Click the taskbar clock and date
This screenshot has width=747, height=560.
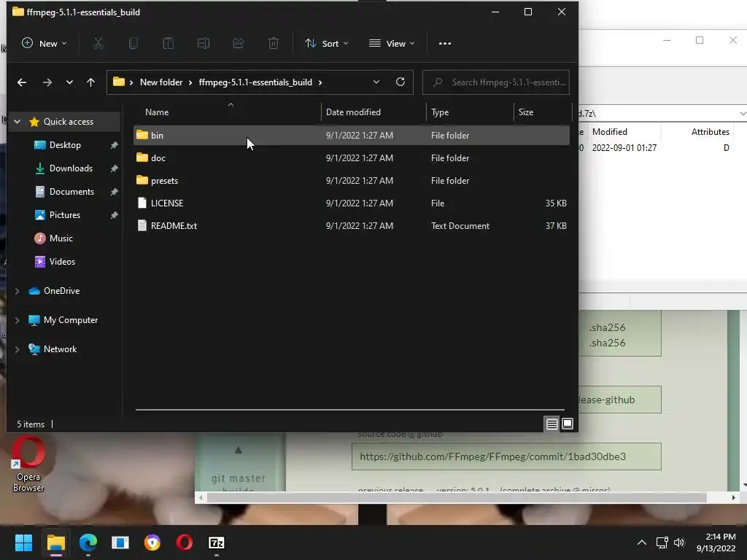point(716,542)
